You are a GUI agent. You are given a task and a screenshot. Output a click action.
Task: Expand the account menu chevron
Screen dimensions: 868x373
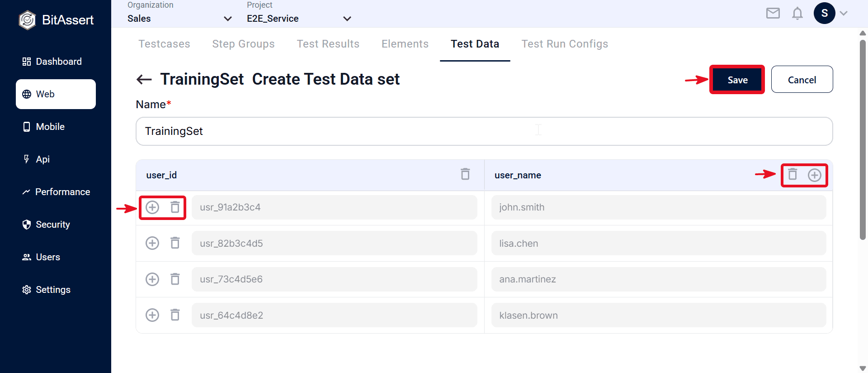pos(844,14)
